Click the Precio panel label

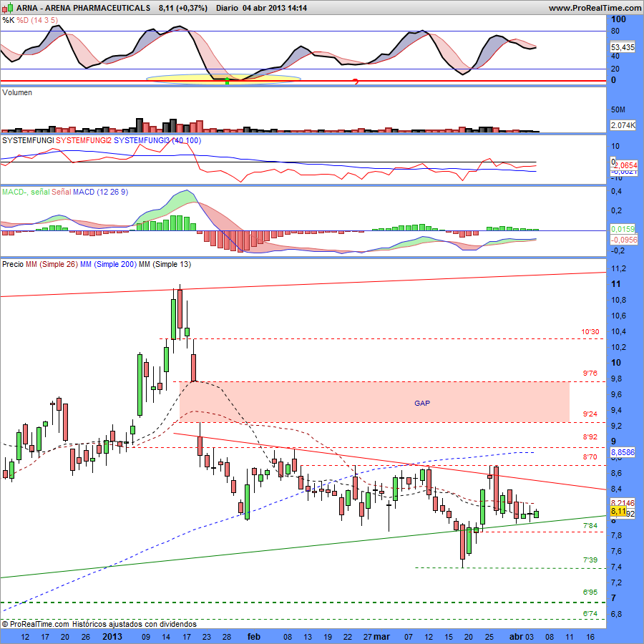[x=13, y=264]
